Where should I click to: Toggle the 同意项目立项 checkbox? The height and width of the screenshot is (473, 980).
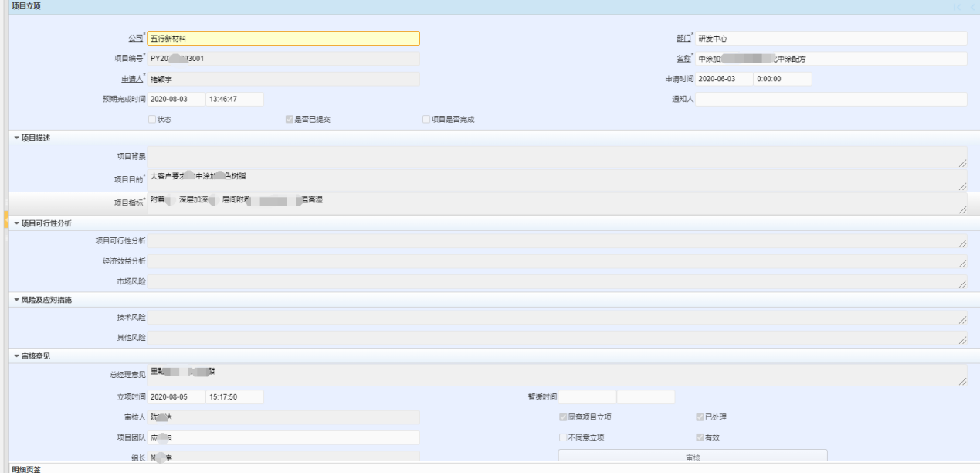[563, 417]
